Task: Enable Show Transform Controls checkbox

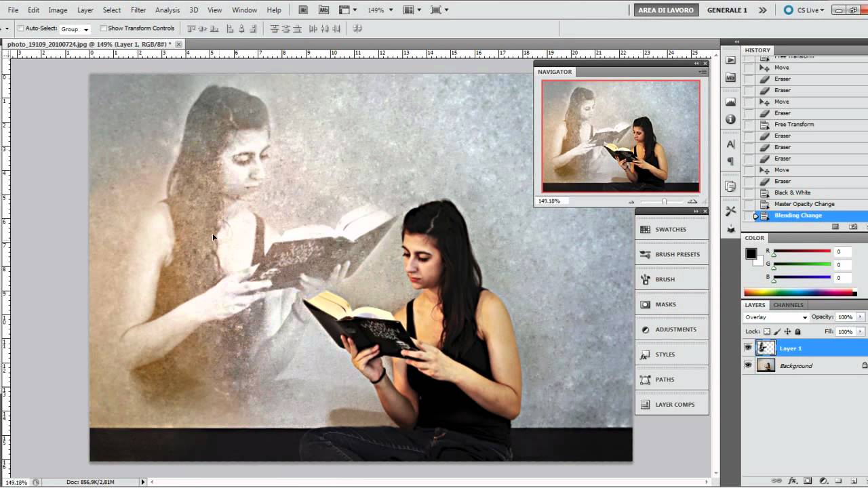Action: pos(103,28)
